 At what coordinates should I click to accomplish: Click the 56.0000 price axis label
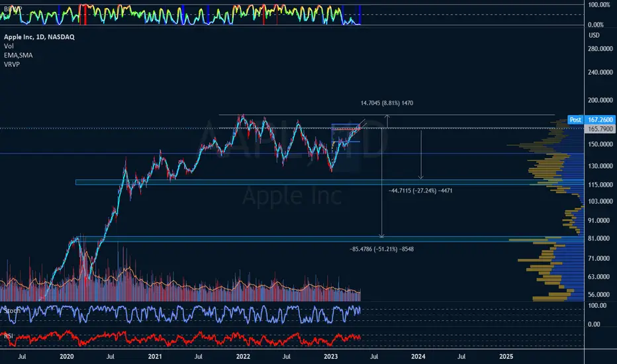[x=599, y=295]
